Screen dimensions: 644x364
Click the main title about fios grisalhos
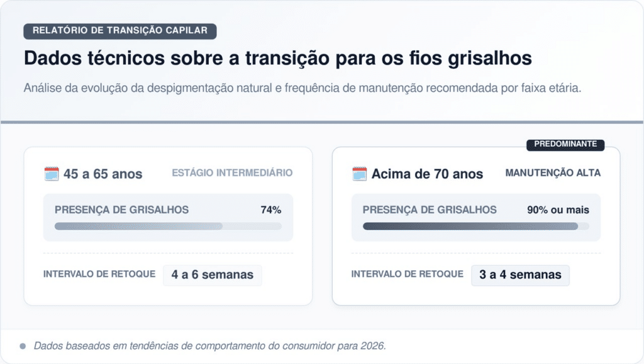pos(277,59)
